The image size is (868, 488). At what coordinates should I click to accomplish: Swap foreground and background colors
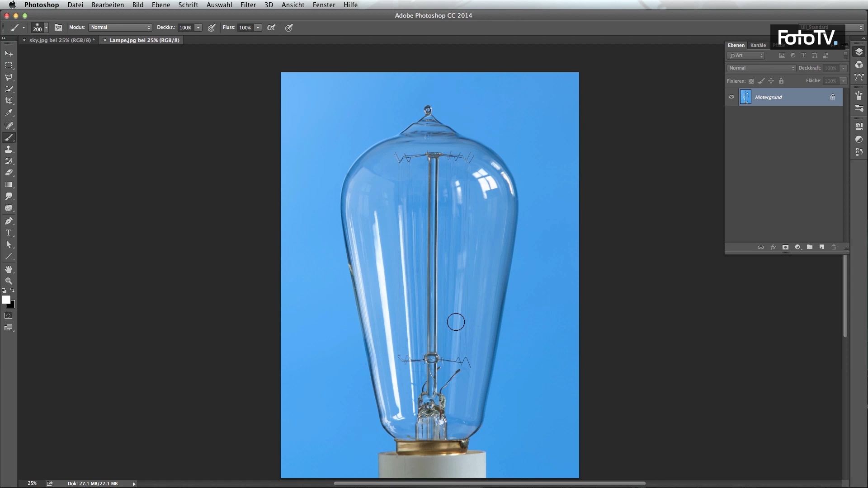12,291
